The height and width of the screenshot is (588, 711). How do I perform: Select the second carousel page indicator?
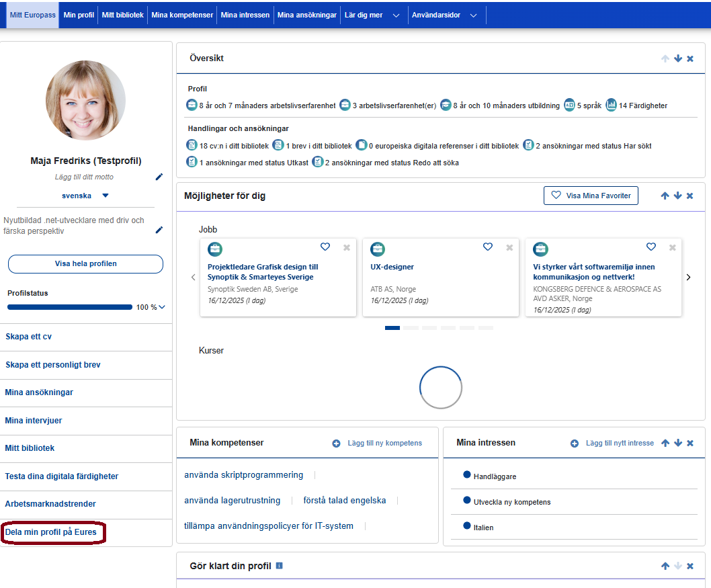[411, 328]
